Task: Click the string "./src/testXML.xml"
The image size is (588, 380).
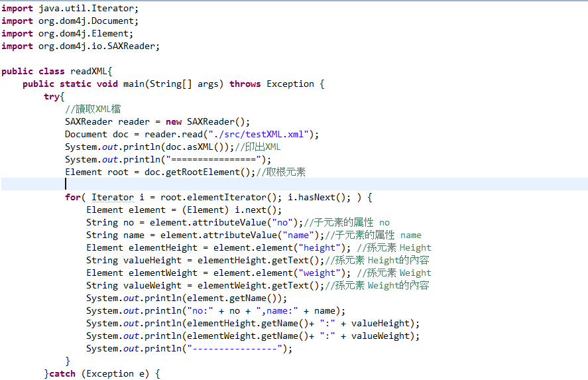Action: tap(259, 135)
